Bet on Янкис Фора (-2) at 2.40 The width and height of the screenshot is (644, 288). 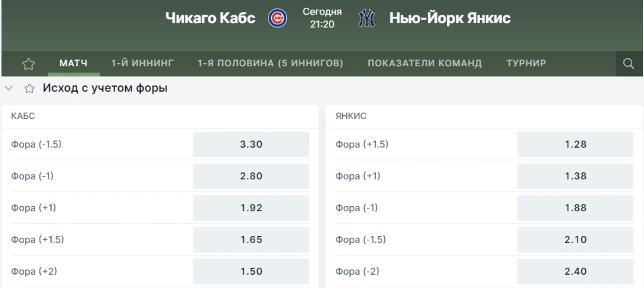(575, 272)
